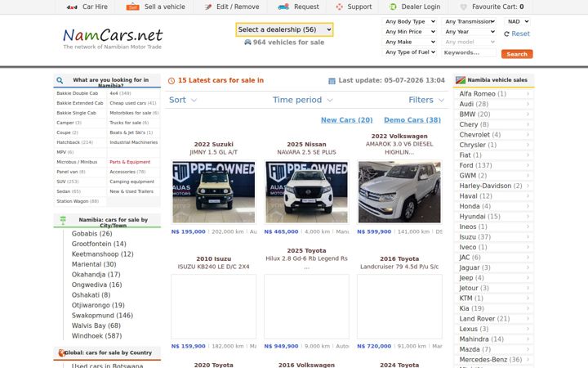Open the Parts & Equipment category

coord(130,162)
